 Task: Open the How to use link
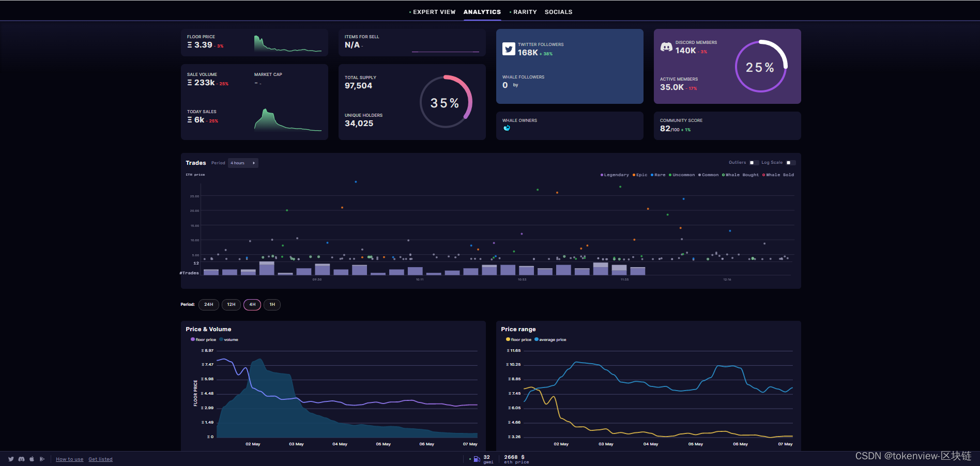(x=69, y=459)
